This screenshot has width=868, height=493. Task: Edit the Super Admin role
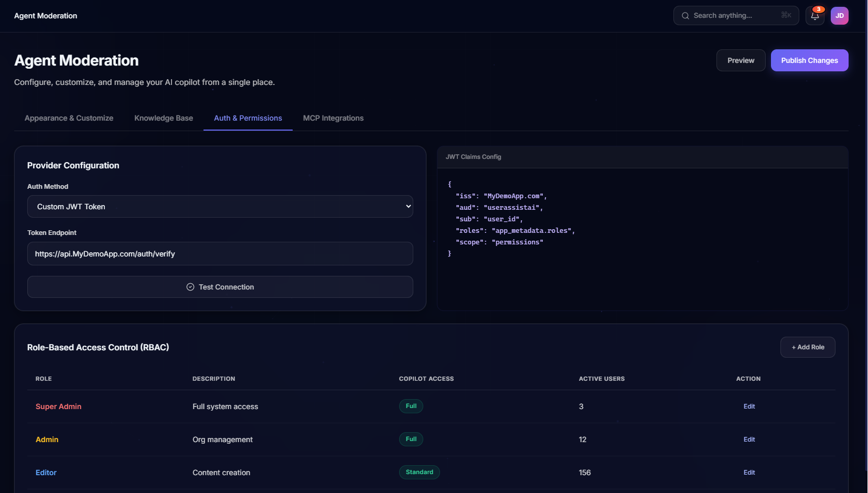click(x=748, y=406)
